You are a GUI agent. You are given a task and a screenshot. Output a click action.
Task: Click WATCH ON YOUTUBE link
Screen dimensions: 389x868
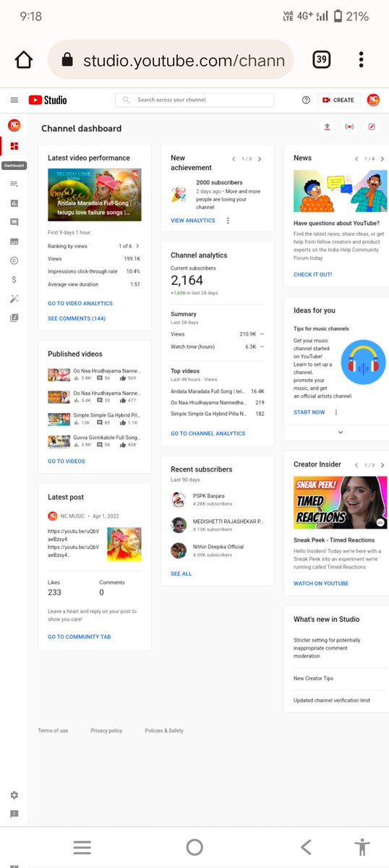click(321, 584)
